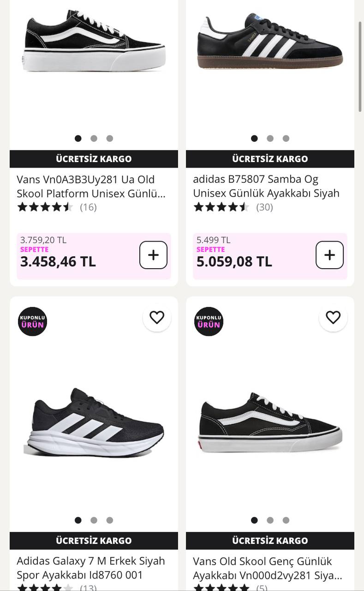Open adidas B75807 Samba Og product title
Screen dimensions: 364x591
pyautogui.click(x=266, y=186)
